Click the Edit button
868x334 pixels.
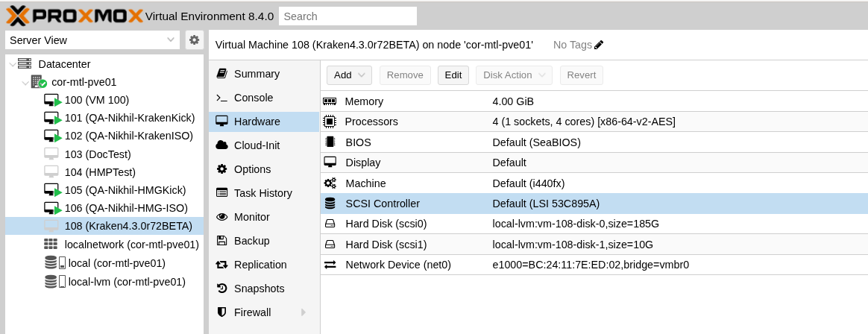click(x=453, y=75)
